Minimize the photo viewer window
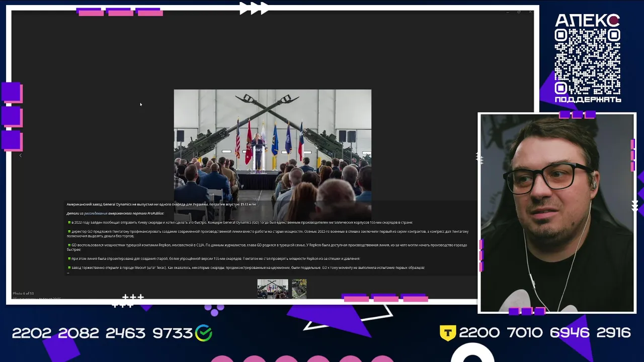 pyautogui.click(x=508, y=12)
